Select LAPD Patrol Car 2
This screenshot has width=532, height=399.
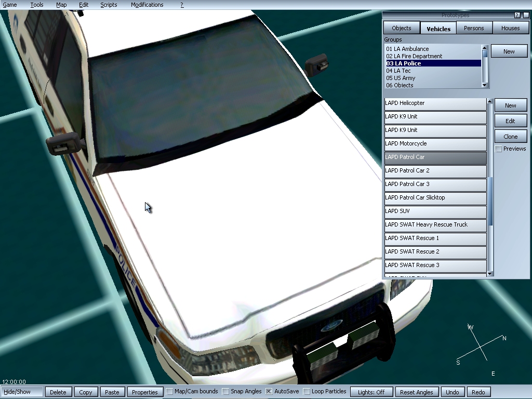click(435, 171)
